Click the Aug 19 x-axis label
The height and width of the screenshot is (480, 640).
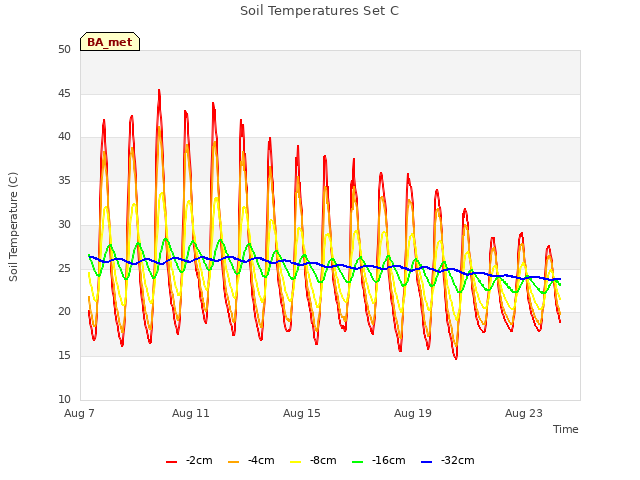413,413
